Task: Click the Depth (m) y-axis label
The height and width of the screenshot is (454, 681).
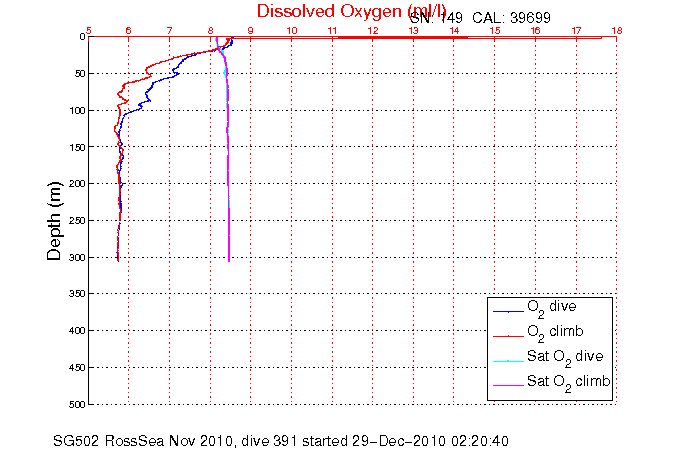Action: coord(57,221)
